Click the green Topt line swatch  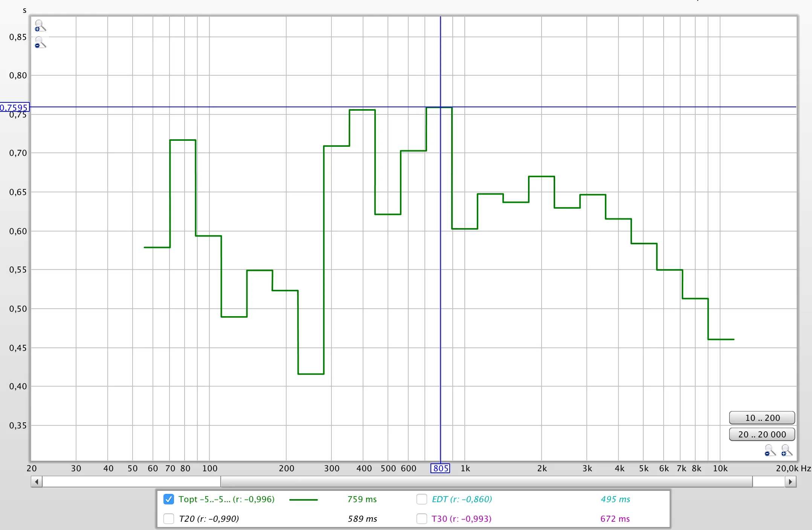tap(303, 500)
